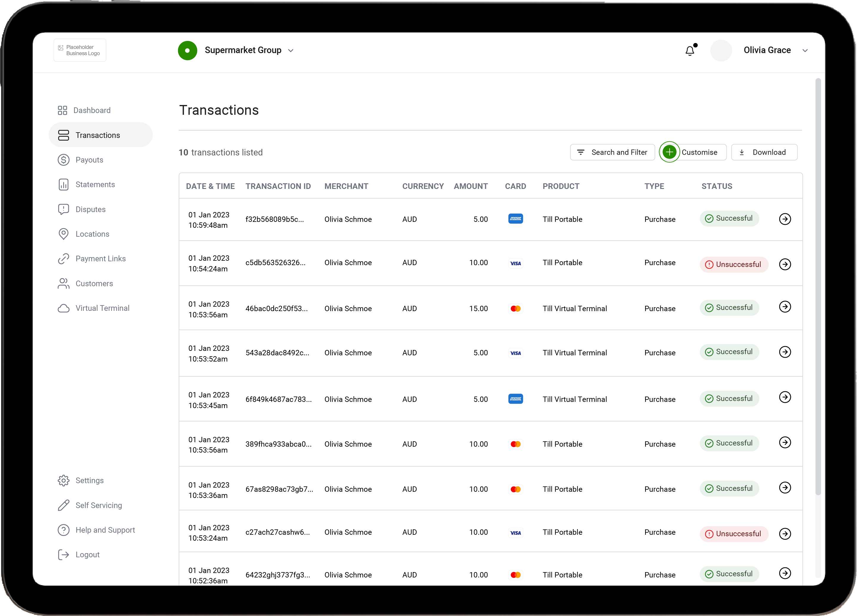Click the Download button
Screen dimensions: 857x616
(764, 152)
